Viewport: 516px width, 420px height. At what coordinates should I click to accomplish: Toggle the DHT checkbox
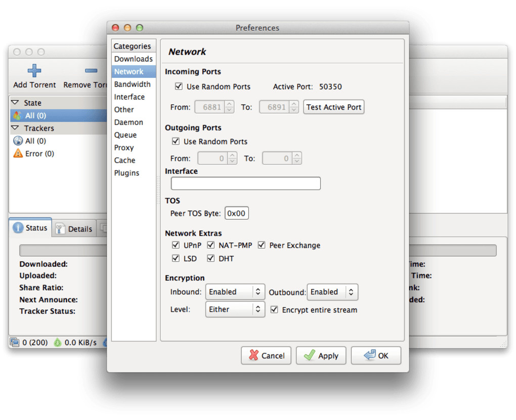(211, 258)
